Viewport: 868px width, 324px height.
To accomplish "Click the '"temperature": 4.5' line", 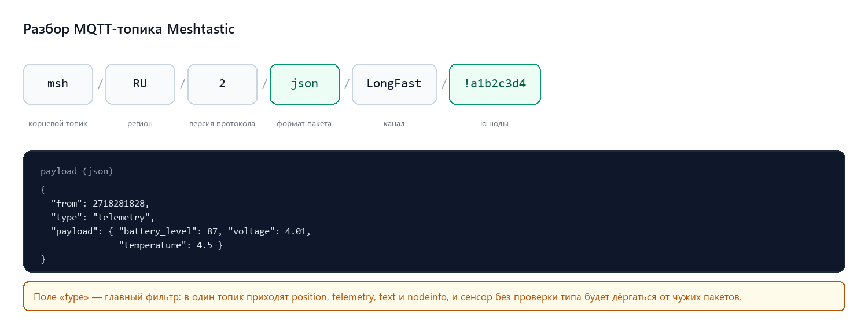I will (171, 245).
